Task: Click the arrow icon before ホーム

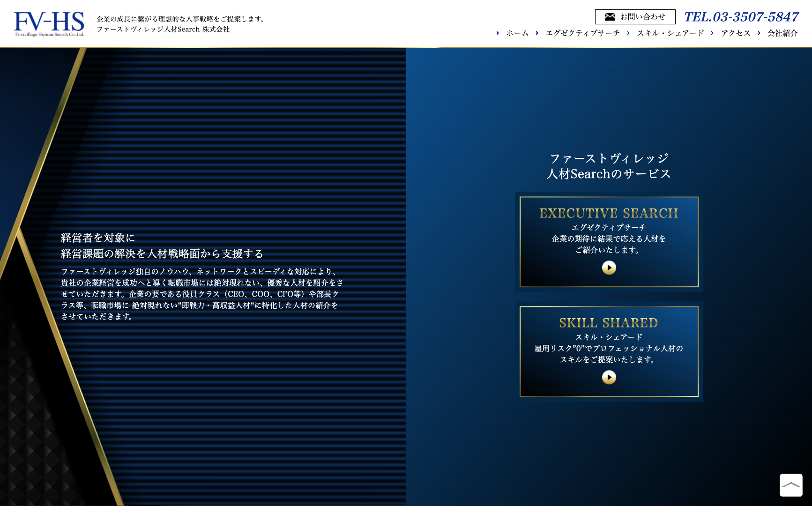Action: coord(498,33)
